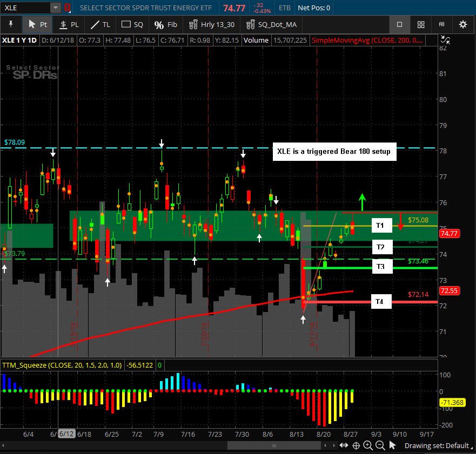Screen dimensions: 476x454
Task: Open the symbol selector dropdown arrow
Action: pos(56,8)
